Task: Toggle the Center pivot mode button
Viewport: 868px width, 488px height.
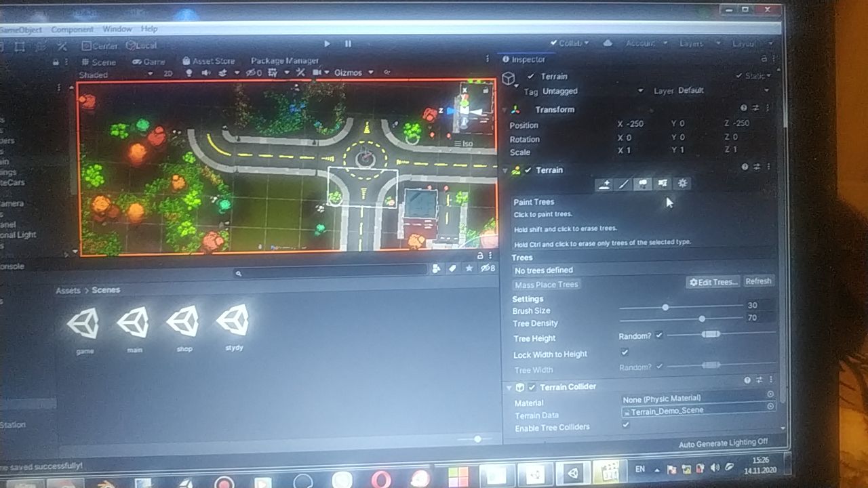Action: tap(100, 46)
